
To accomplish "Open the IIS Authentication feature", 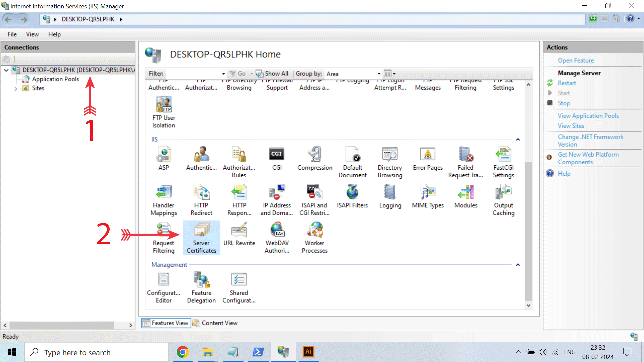I will pos(202,159).
